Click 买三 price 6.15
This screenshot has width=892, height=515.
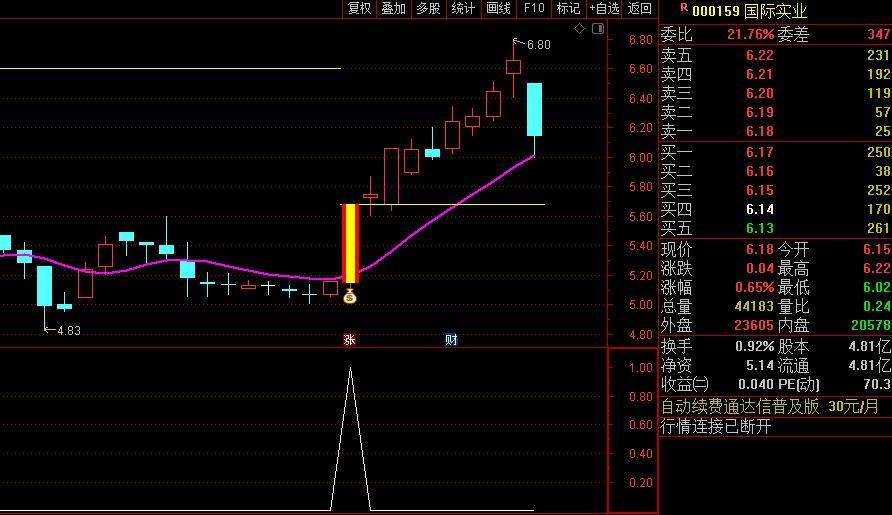pyautogui.click(x=759, y=191)
